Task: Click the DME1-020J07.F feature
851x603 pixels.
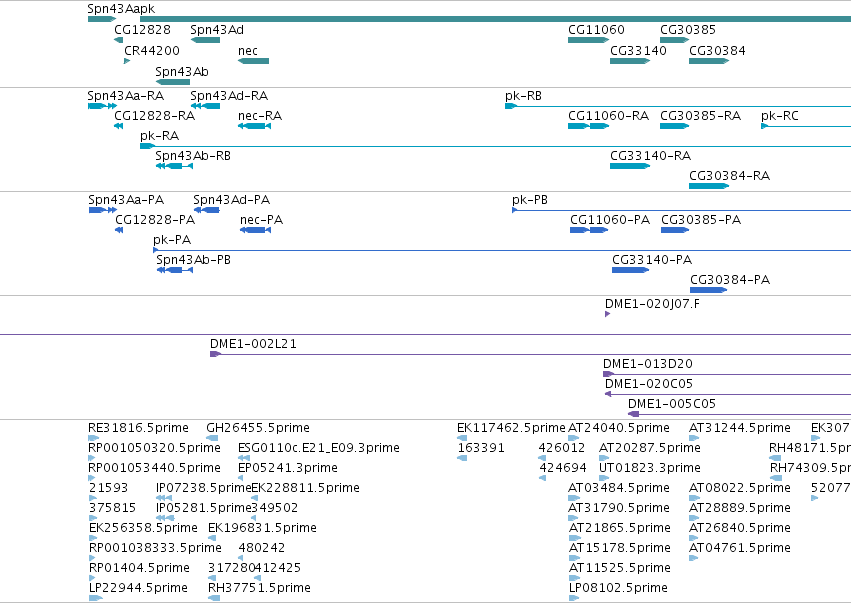Action: pos(607,314)
